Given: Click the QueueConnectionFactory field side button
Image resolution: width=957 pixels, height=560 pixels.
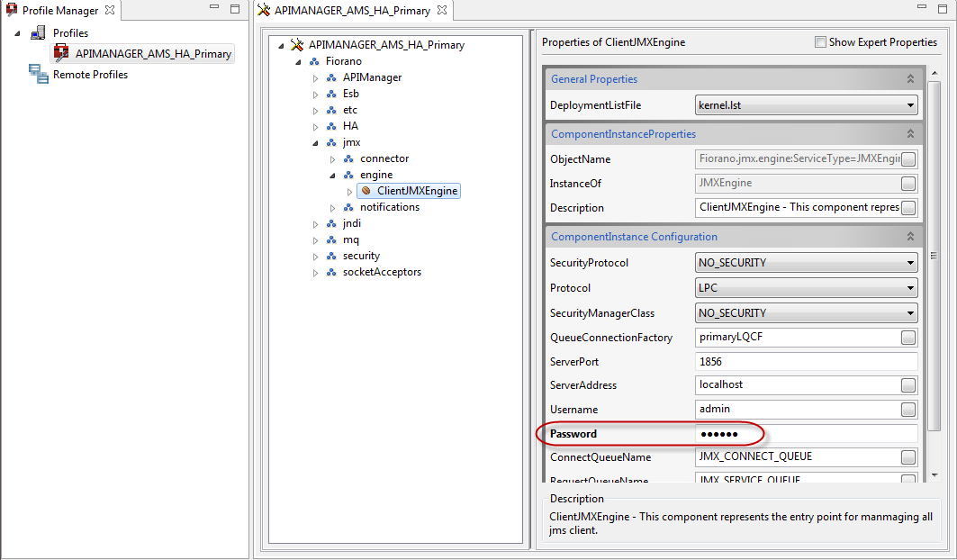Looking at the screenshot, I should coord(908,337).
